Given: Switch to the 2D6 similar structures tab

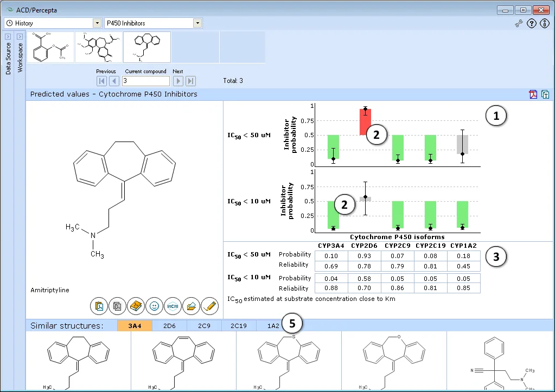Looking at the screenshot, I should [170, 326].
